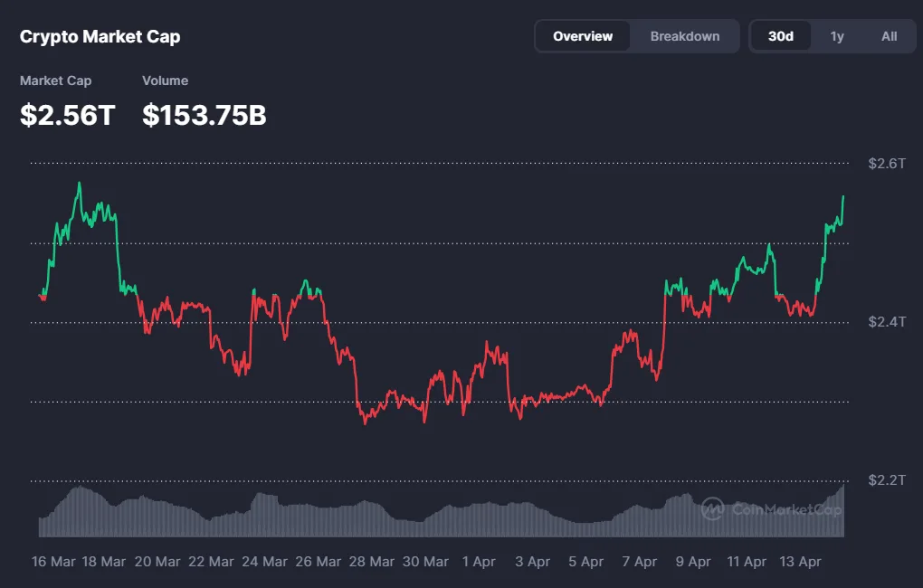The image size is (923, 588).
Task: Select the Overview toggle
Action: [583, 36]
